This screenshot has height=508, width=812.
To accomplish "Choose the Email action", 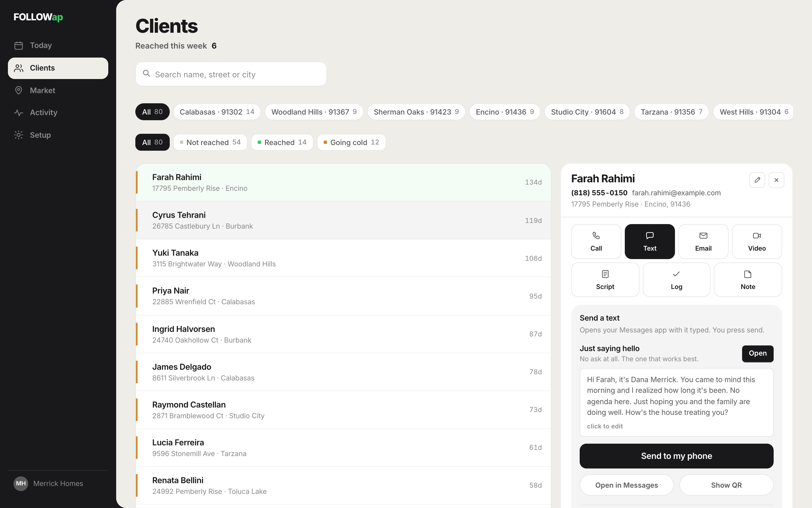I will (703, 242).
